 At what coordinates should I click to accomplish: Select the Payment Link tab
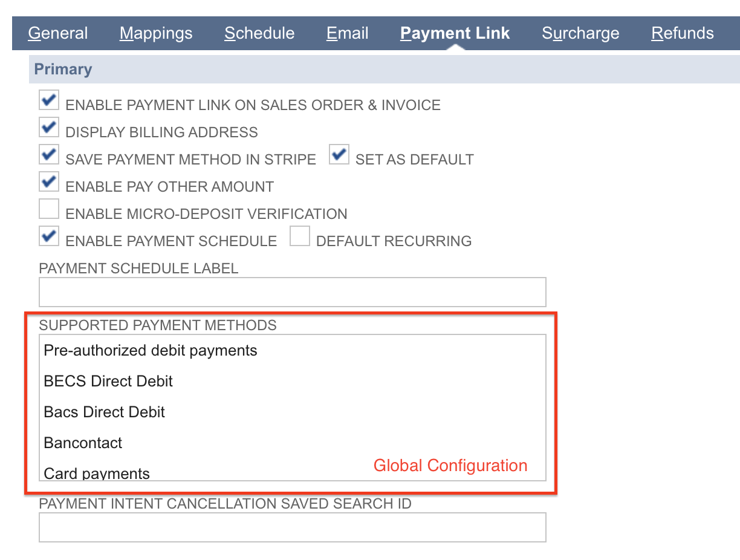455,33
